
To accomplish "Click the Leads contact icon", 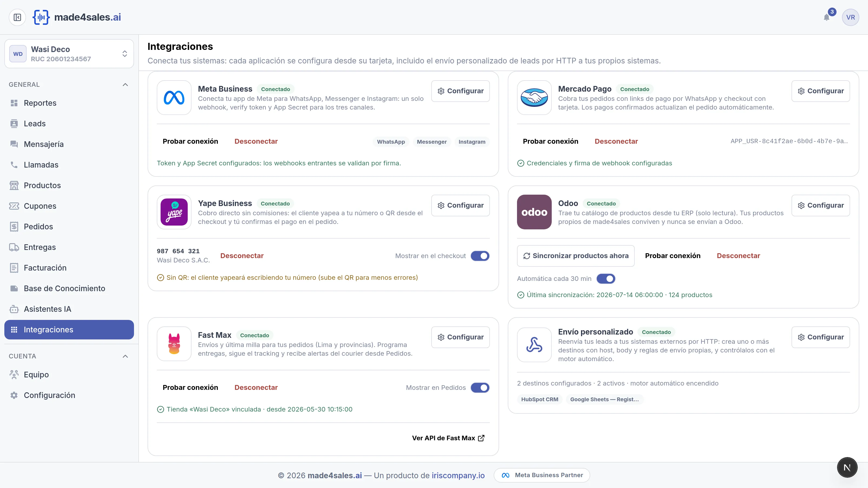I will (x=14, y=124).
